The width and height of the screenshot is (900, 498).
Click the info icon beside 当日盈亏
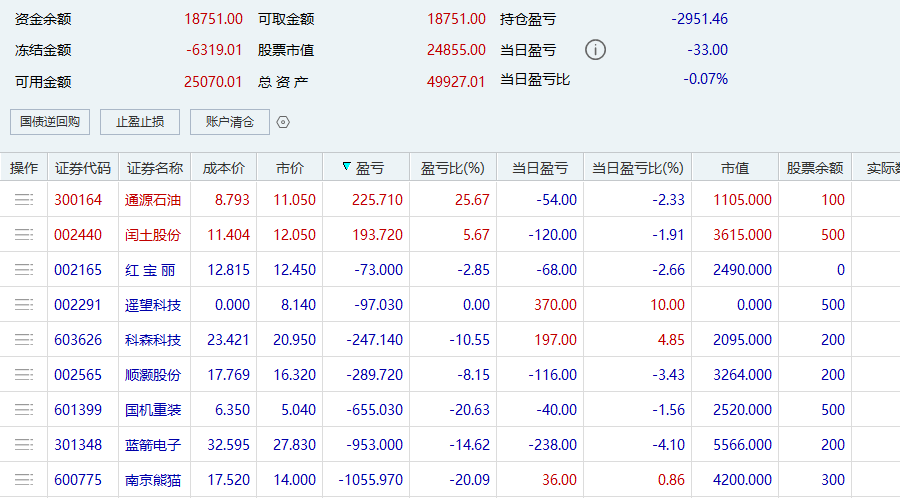(x=595, y=50)
